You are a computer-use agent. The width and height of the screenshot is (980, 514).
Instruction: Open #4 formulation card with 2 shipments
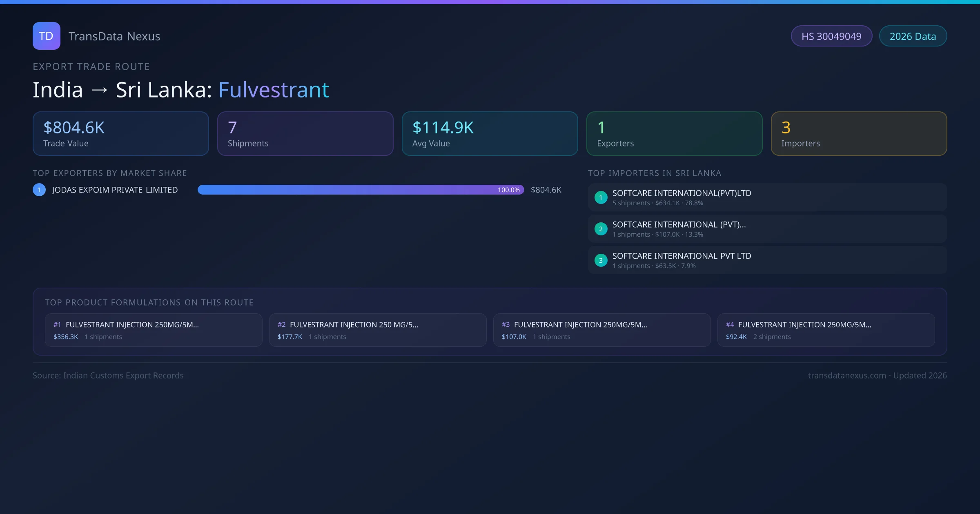[x=826, y=330]
